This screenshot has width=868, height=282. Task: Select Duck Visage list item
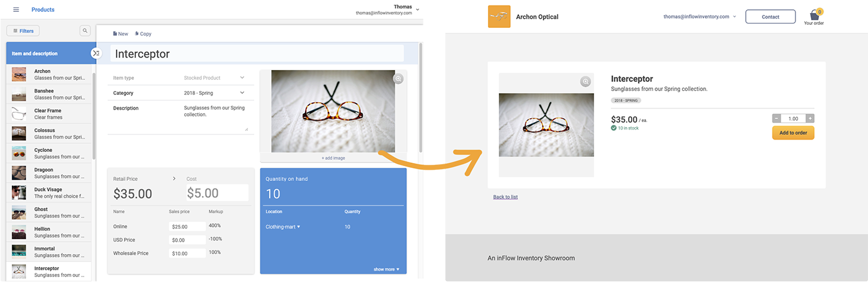coord(49,193)
